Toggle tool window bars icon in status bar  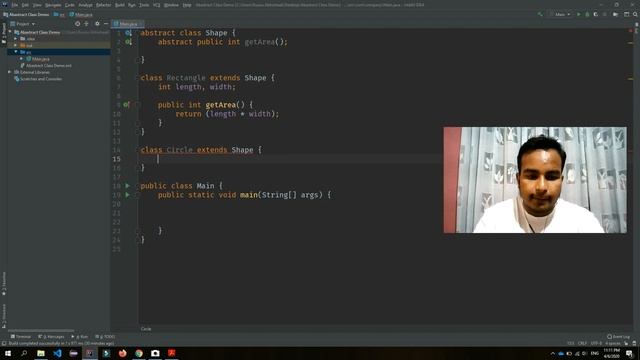4,344
